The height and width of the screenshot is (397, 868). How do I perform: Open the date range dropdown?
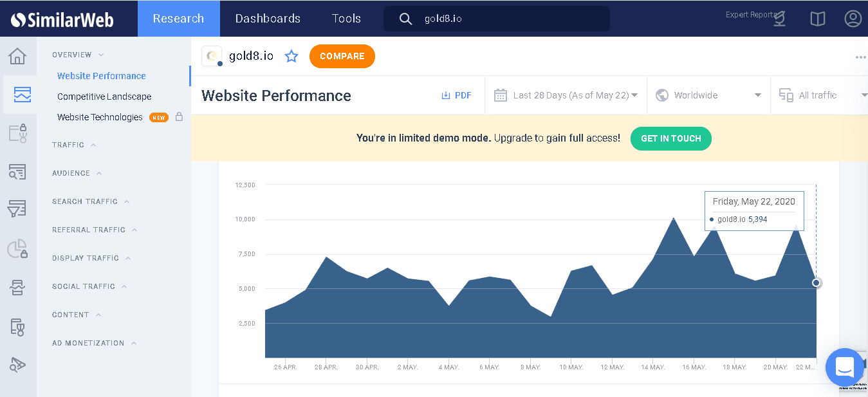566,95
